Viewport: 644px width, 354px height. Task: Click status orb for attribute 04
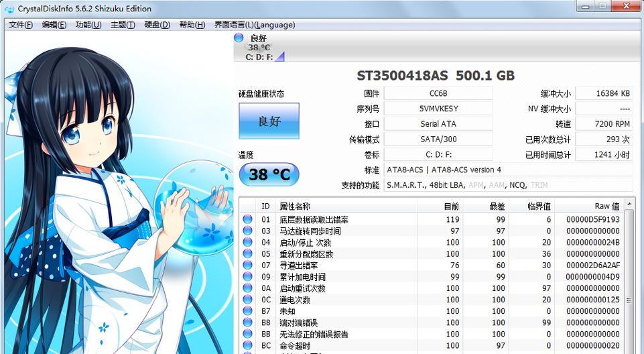tap(247, 242)
